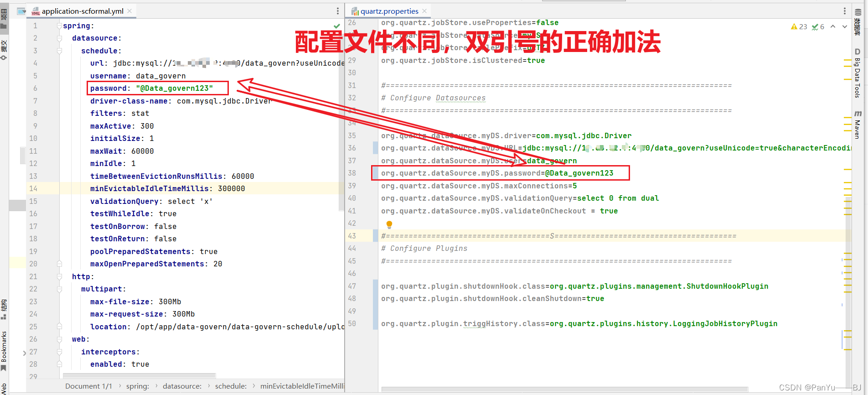Open the Big Data Tools panel
This screenshot has width=868, height=395.
[858, 73]
